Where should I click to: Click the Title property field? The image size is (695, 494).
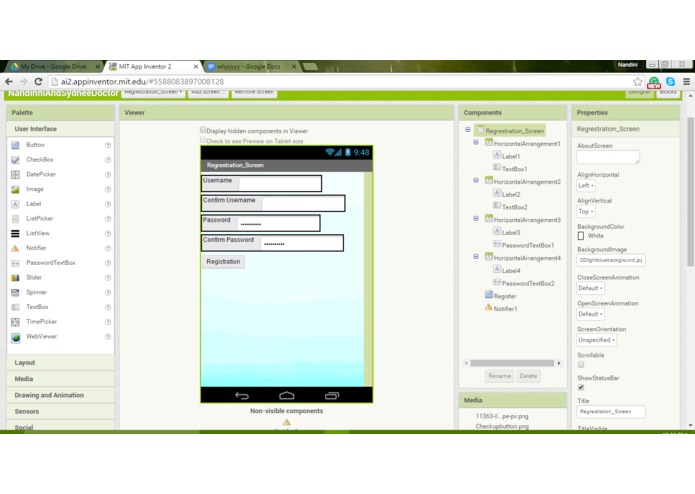611,412
